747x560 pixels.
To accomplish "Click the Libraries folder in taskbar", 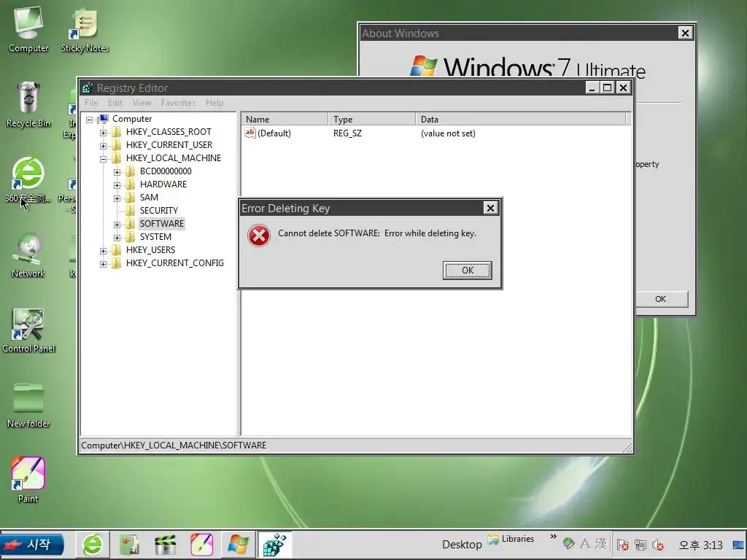I will click(511, 539).
